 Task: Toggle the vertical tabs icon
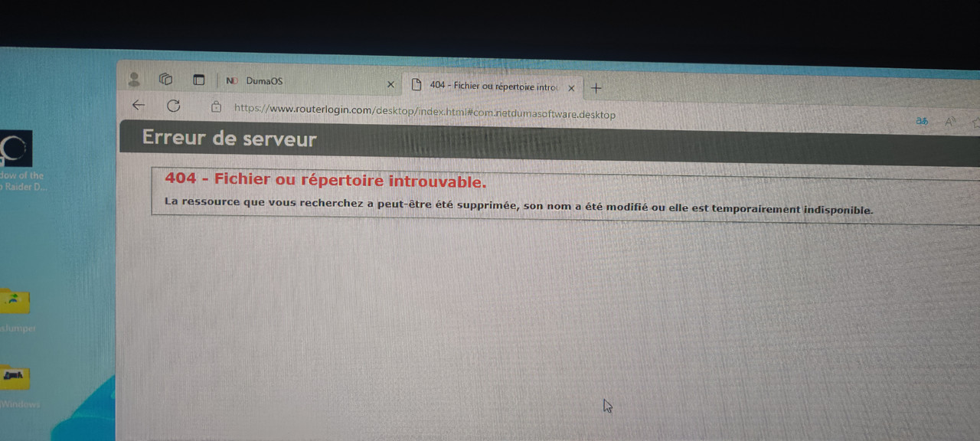click(199, 80)
